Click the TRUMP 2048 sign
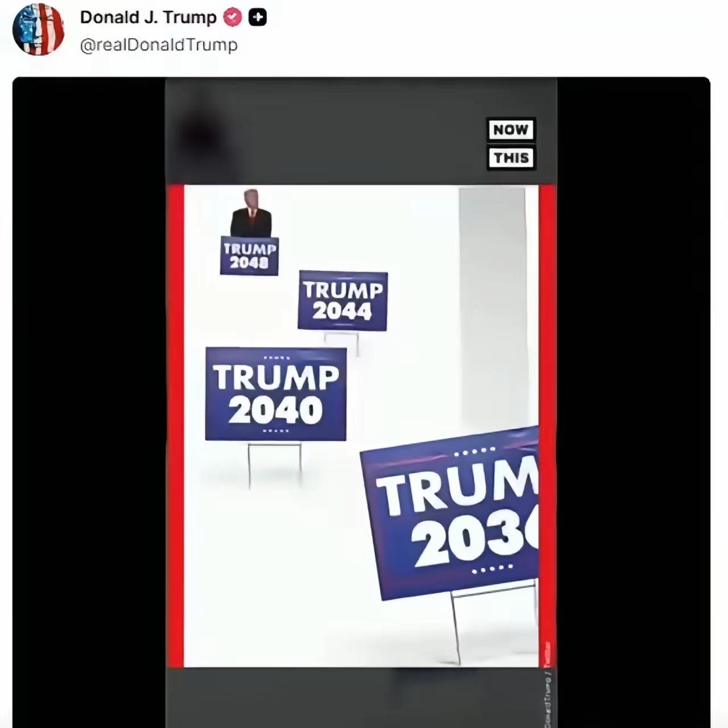 [249, 256]
